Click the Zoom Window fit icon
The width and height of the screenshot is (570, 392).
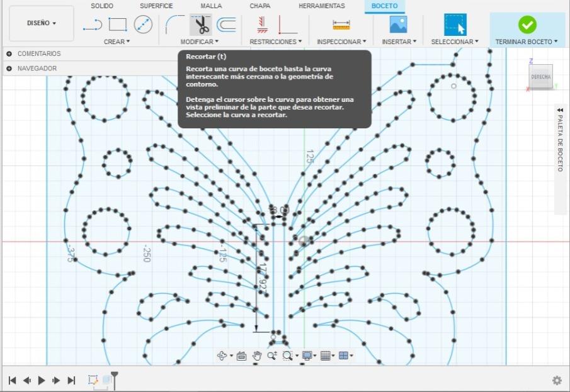(287, 356)
